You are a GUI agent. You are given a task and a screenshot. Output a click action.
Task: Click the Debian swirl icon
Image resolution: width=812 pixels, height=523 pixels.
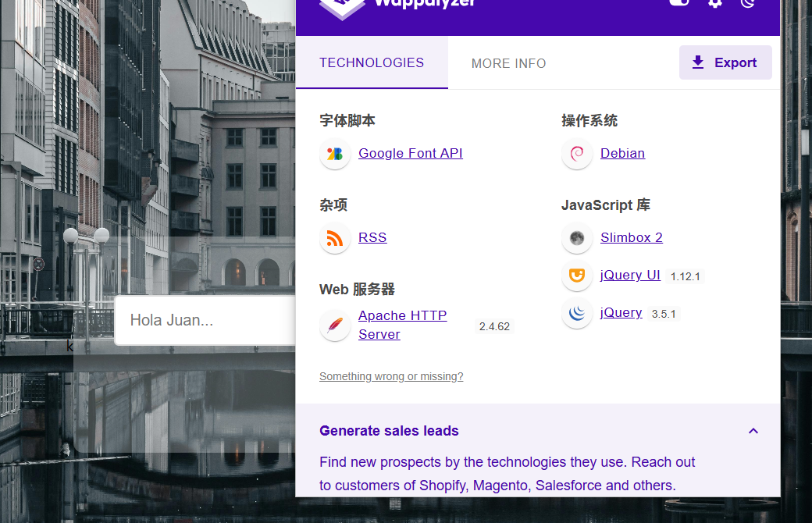click(577, 154)
